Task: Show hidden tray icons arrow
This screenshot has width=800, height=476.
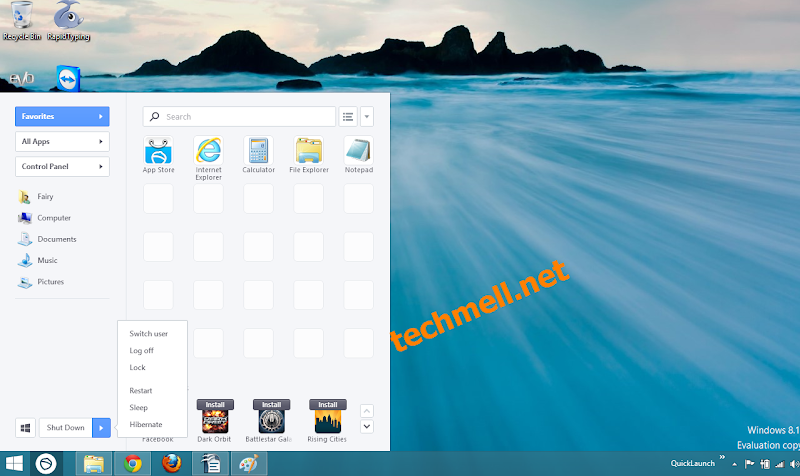Action: pyautogui.click(x=734, y=464)
